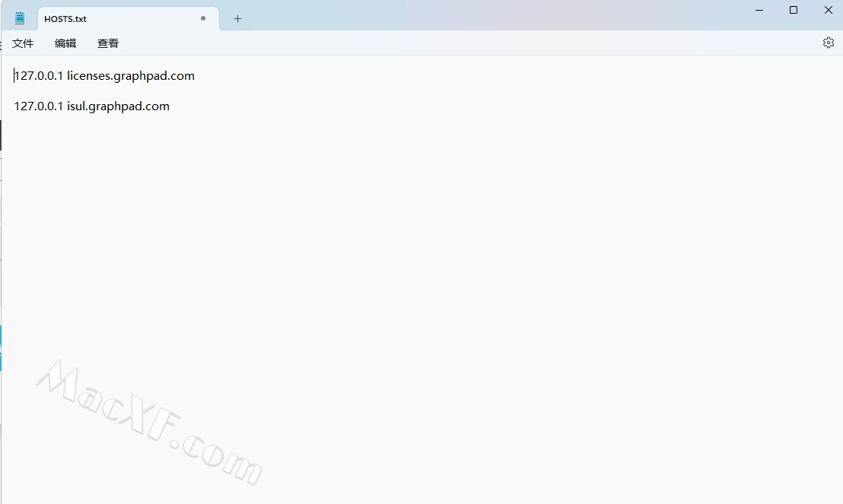Click the Notepad app icon in title bar
The image size is (843, 504).
point(19,18)
